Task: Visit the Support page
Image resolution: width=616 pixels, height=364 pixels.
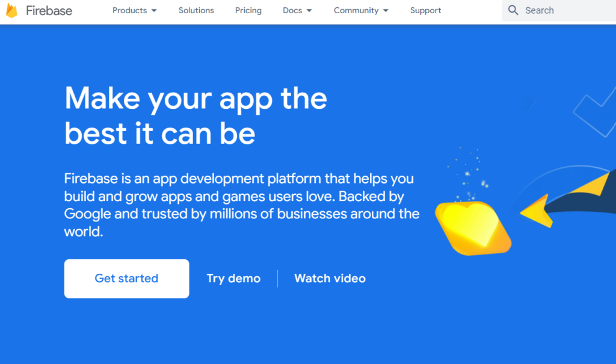Action: pos(425,11)
